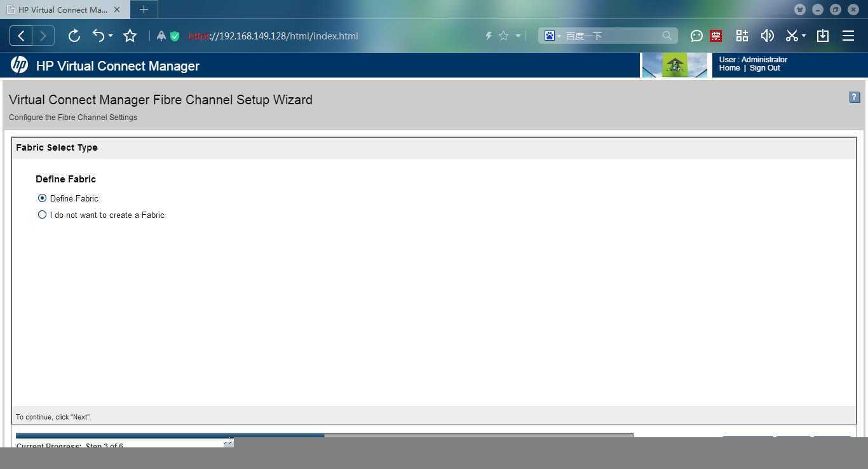Reload the current page
Viewport: 868px width, 469px height.
74,36
